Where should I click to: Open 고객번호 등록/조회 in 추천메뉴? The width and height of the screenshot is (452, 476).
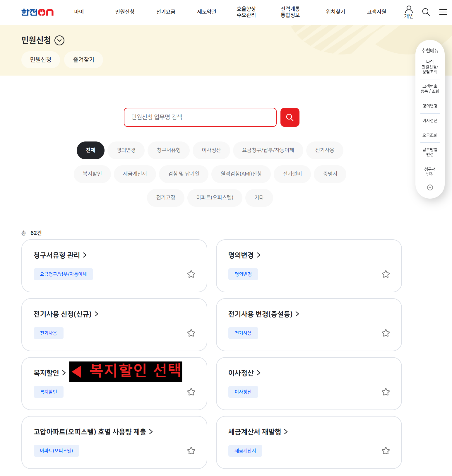430,89
